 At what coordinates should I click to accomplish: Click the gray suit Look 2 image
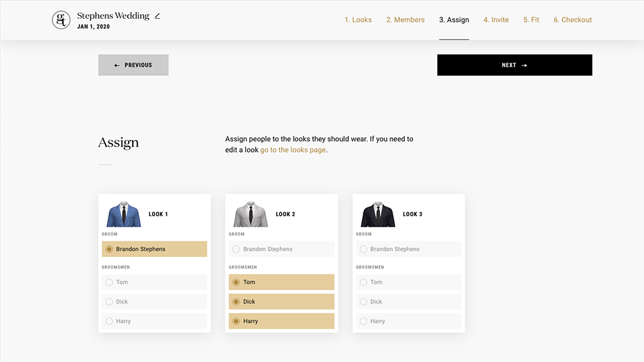[x=251, y=214]
